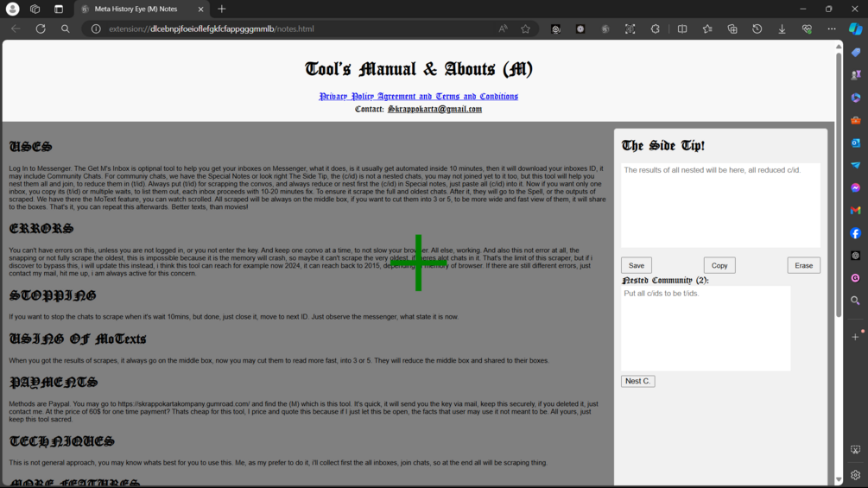This screenshot has width=868, height=488.
Task: Open the sidebar search magnifier
Action: pyautogui.click(x=855, y=301)
